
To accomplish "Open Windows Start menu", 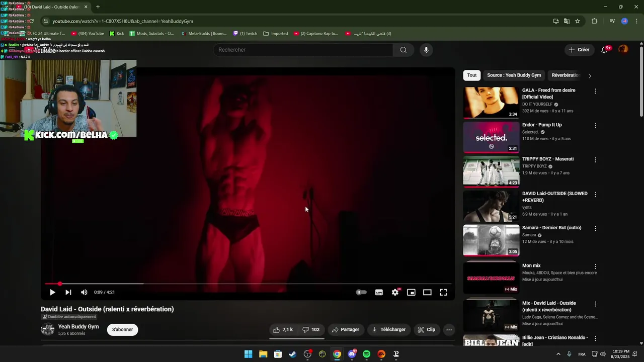I will tap(248, 354).
